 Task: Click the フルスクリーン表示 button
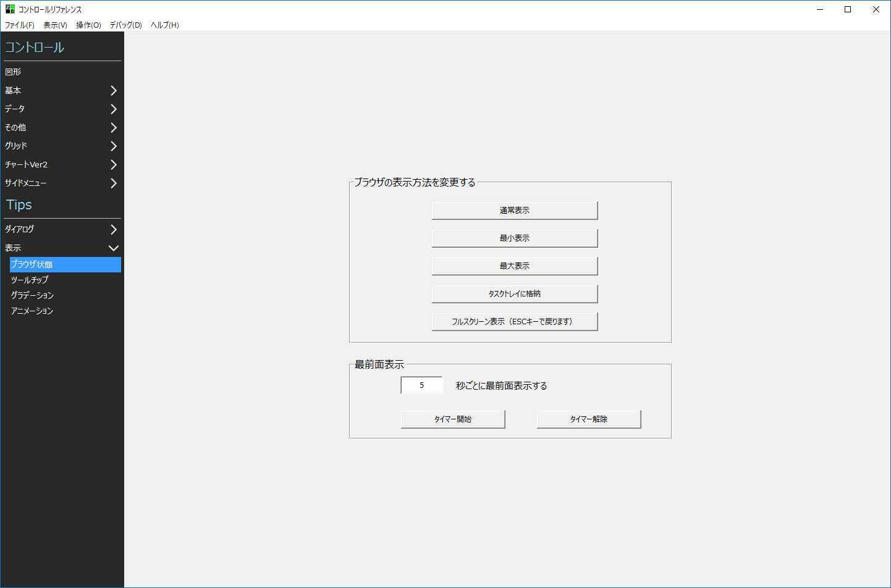coord(515,322)
